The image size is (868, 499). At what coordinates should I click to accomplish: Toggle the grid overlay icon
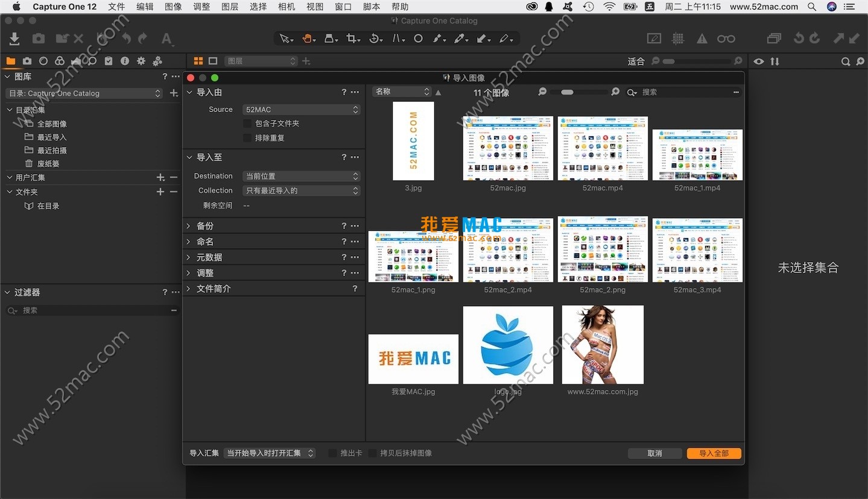pos(678,39)
